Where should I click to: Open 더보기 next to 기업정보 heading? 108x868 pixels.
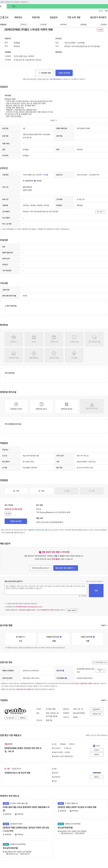[104, 700]
